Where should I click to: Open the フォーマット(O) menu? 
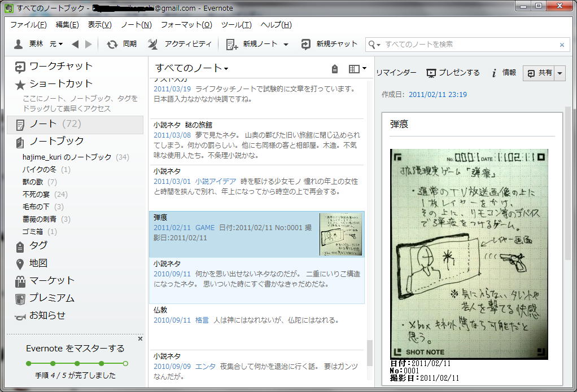coord(186,25)
